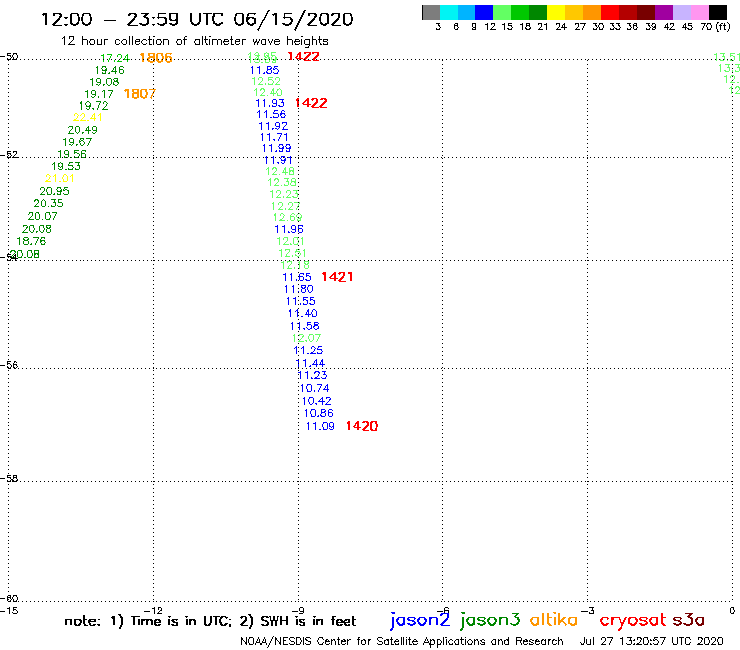Click the NOAA/NESDIS Center credit line
This screenshot has height=650, width=740.
pos(402,641)
